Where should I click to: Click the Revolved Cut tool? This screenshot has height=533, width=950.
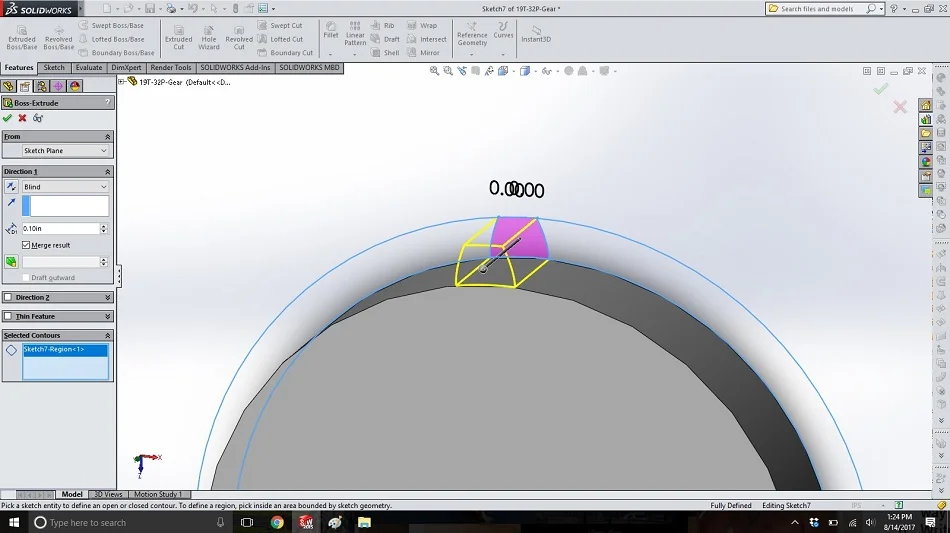pyautogui.click(x=239, y=38)
